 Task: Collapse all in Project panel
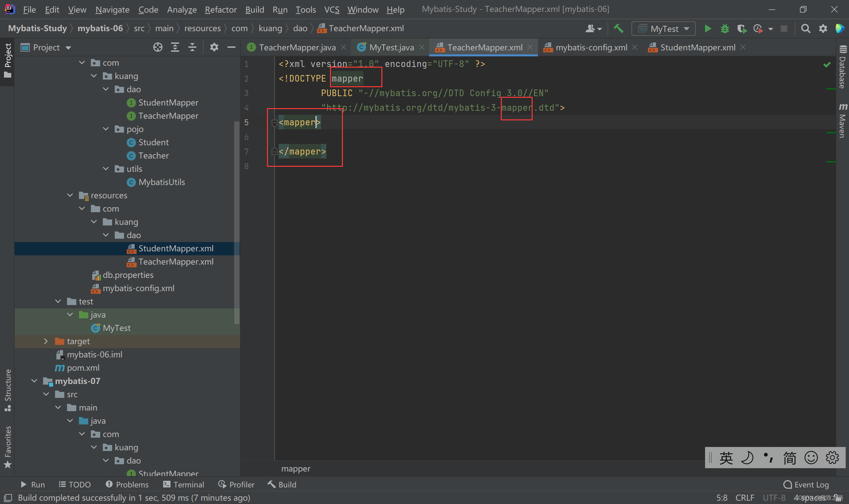[x=192, y=47]
